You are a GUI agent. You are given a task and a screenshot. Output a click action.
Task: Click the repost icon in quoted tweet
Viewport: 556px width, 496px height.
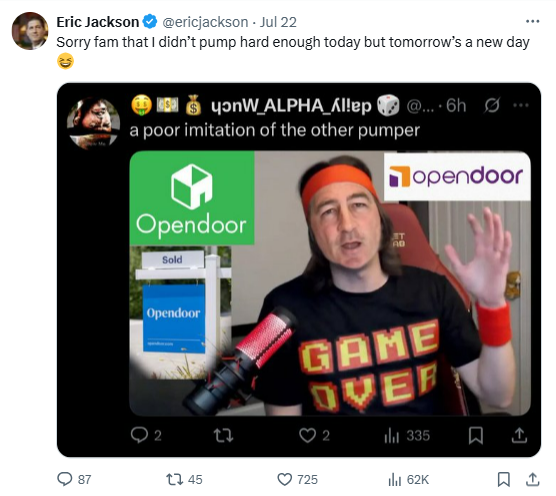tap(224, 435)
